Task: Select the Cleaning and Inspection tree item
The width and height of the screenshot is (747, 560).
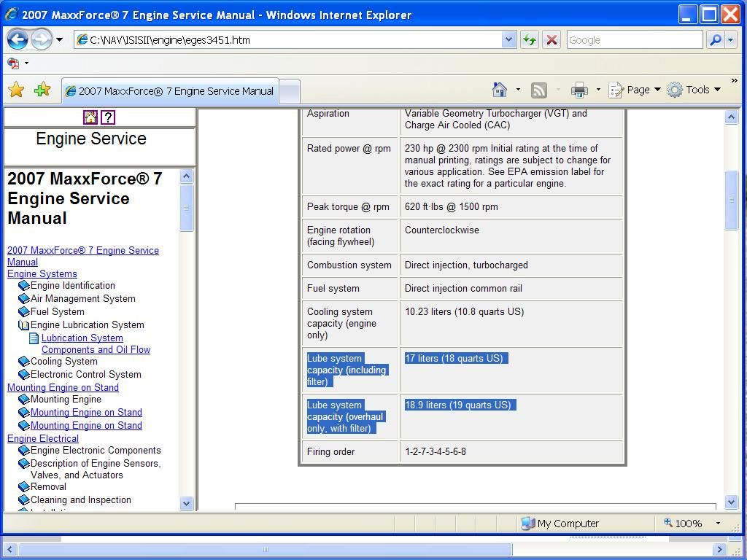Action: coord(80,500)
